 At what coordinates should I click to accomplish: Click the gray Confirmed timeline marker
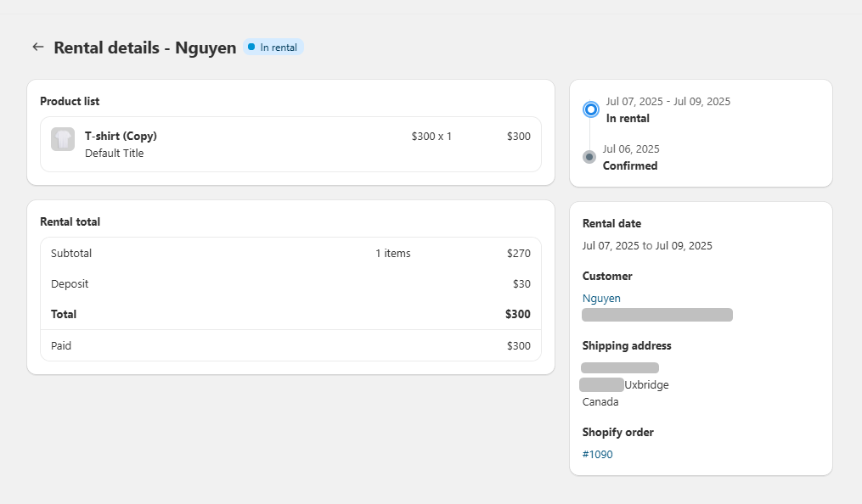pyautogui.click(x=589, y=157)
